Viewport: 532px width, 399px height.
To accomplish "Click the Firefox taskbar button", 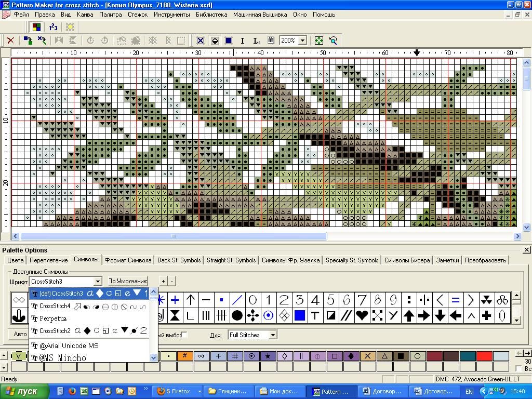I will click(x=175, y=391).
